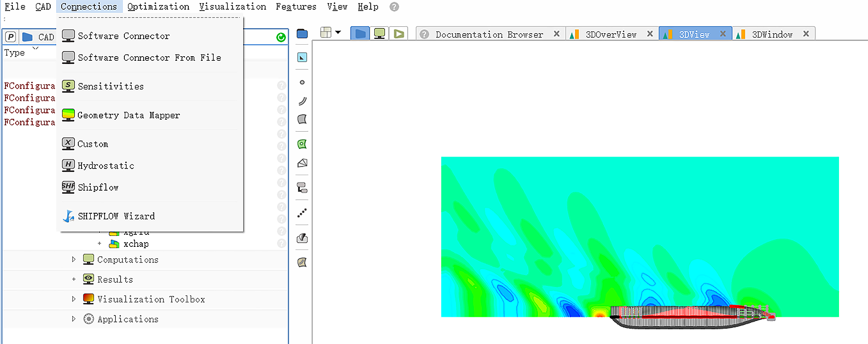Open the feature hierarchy tool
This screenshot has width=868, height=344.
pyautogui.click(x=302, y=187)
